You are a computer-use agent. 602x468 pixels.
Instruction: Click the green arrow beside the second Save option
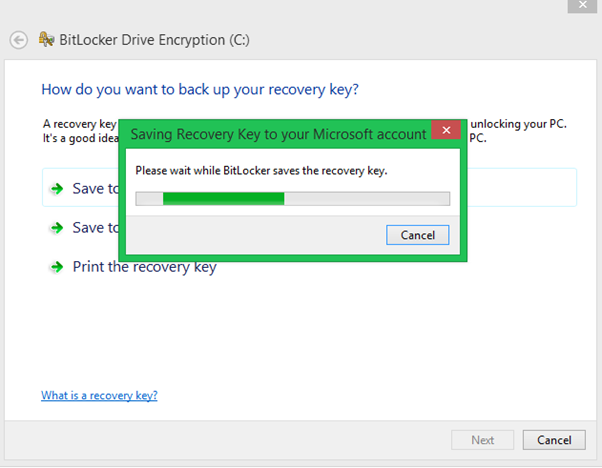[x=57, y=228]
